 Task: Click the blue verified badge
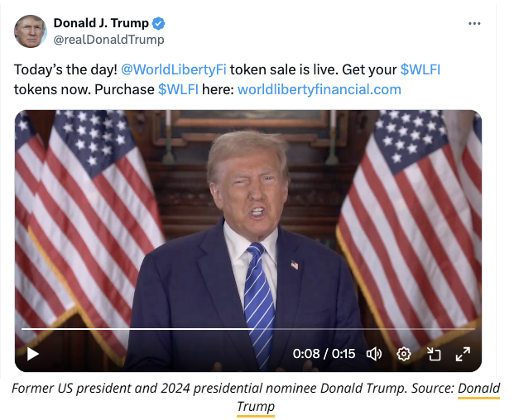[159, 23]
